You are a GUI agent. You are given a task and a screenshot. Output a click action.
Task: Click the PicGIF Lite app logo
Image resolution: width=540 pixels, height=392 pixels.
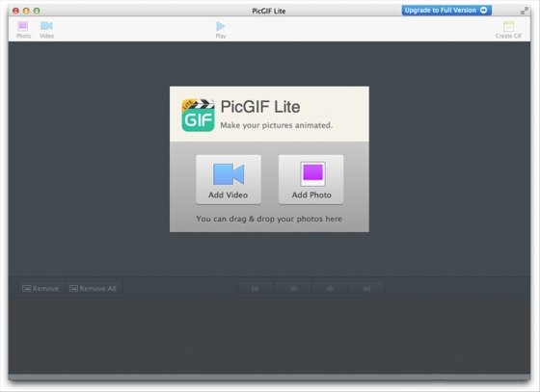tap(198, 116)
